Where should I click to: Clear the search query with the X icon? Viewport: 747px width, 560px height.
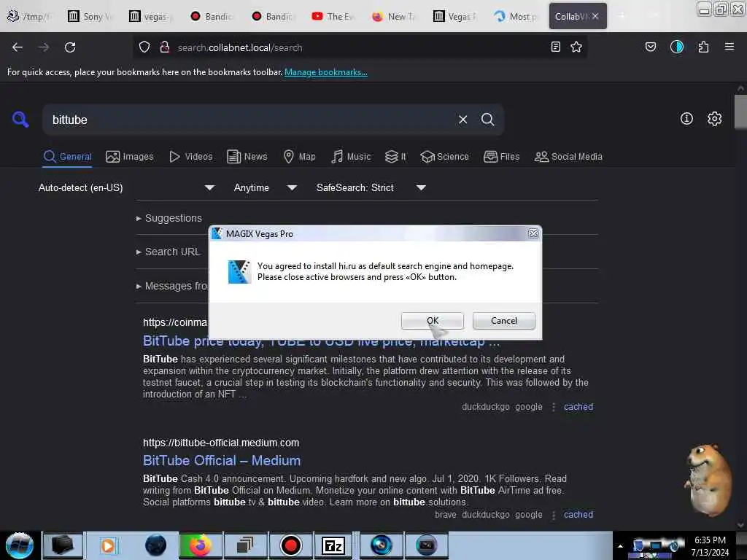[x=462, y=120]
